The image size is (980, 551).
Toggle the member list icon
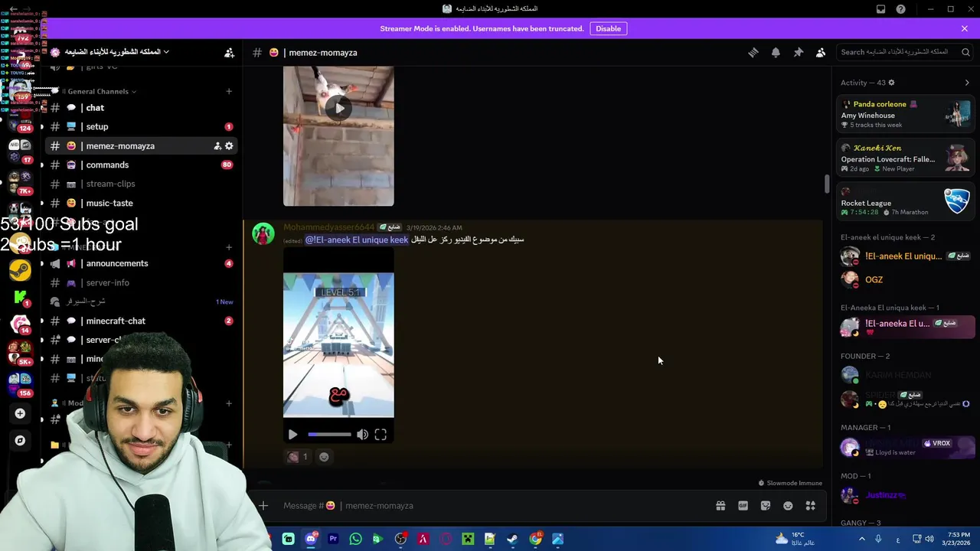[x=821, y=52]
